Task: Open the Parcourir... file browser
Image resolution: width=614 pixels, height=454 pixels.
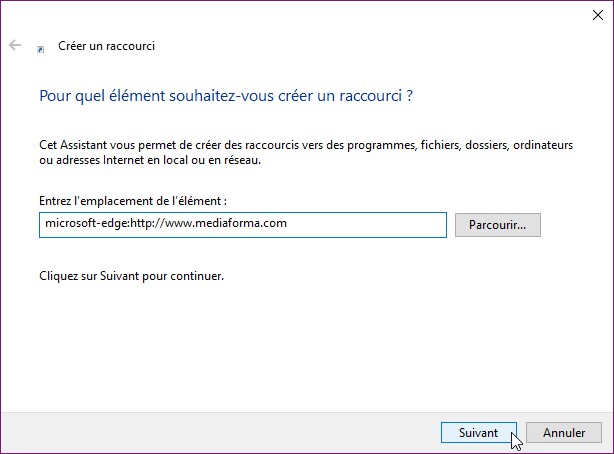Action: [497, 224]
